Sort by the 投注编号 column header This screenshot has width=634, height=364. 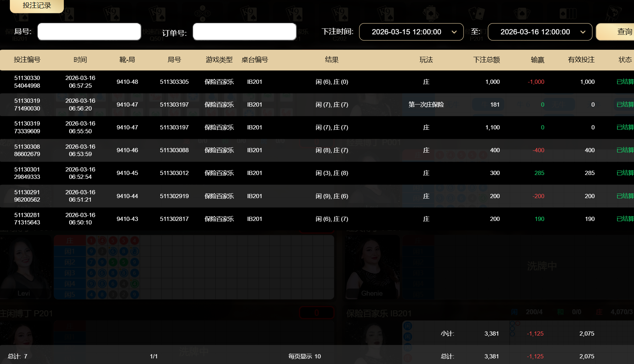tap(27, 60)
